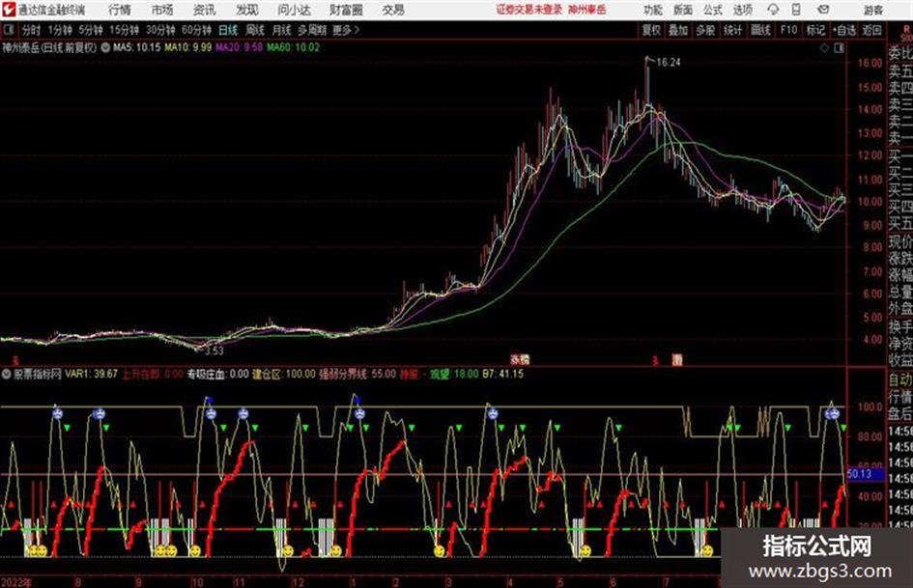This screenshot has height=588, width=913.
Task: Open the 行情 menu
Action: (120, 10)
